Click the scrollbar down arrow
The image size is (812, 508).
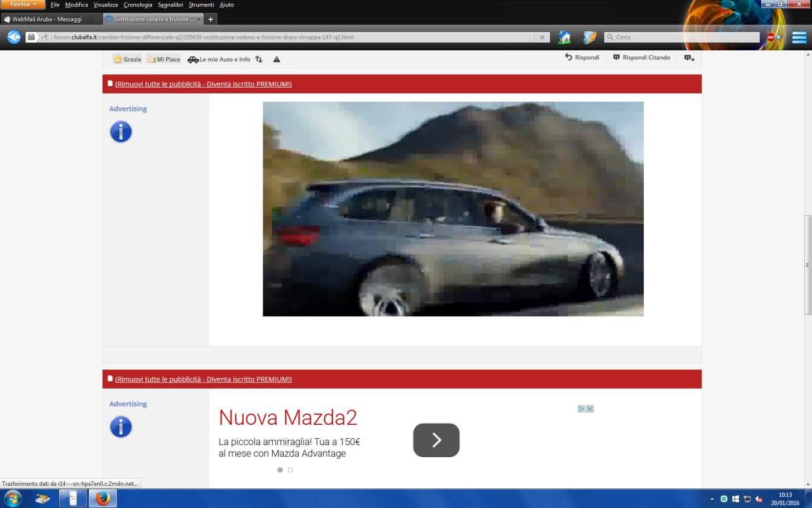(x=808, y=484)
